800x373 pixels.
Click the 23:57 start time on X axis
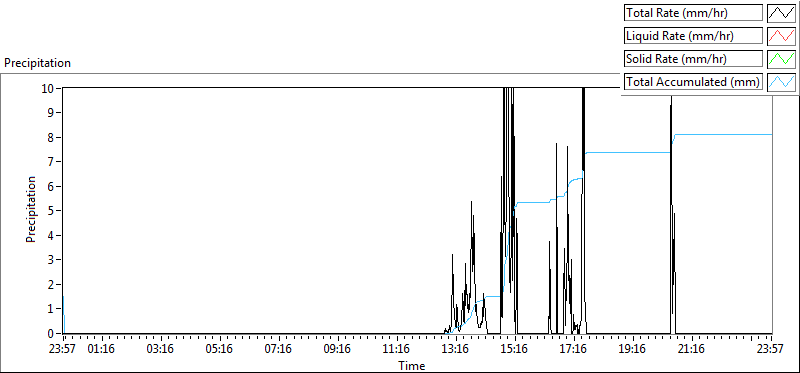pos(62,350)
